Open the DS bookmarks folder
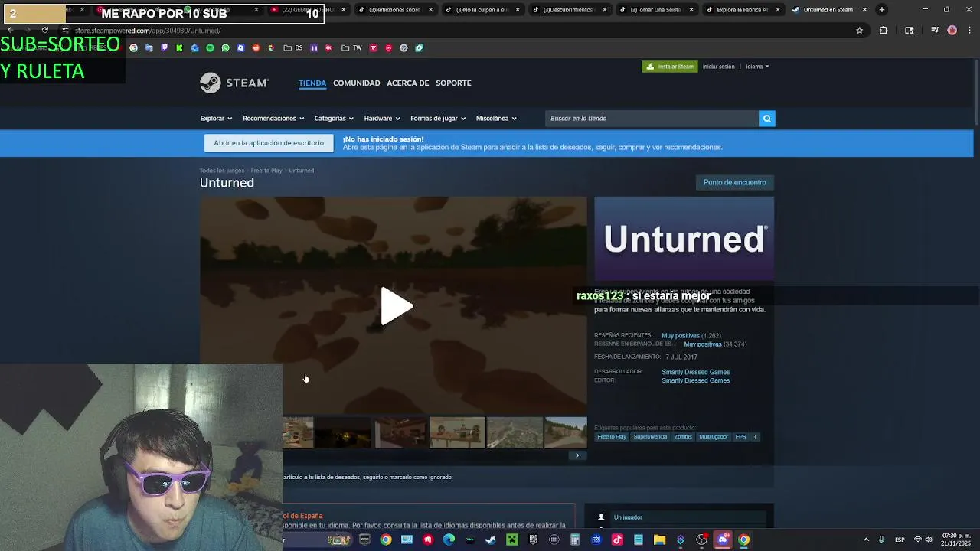 pyautogui.click(x=293, y=47)
